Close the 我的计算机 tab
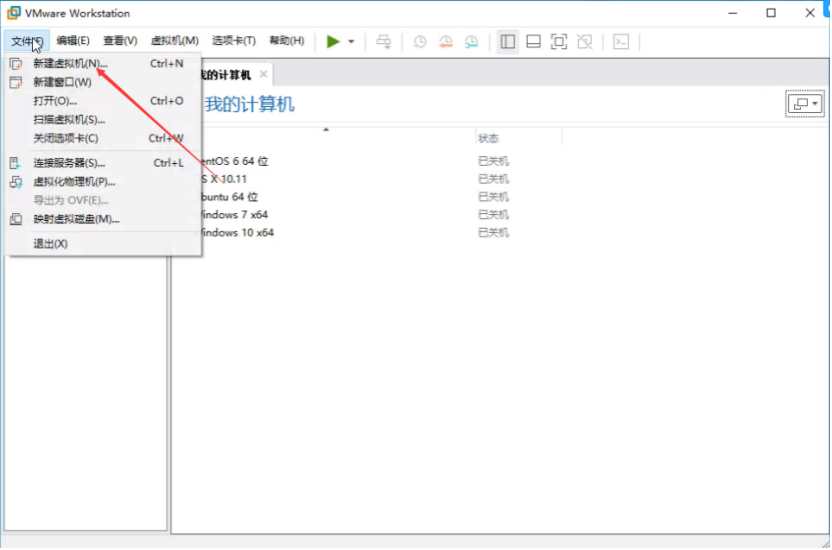Viewport: 832px width, 550px height. [263, 74]
